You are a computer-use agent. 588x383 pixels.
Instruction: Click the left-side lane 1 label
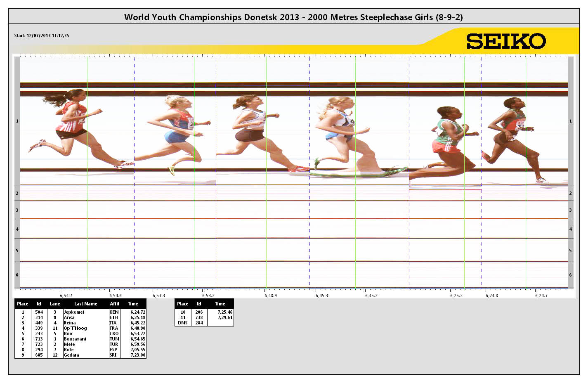pos(17,121)
